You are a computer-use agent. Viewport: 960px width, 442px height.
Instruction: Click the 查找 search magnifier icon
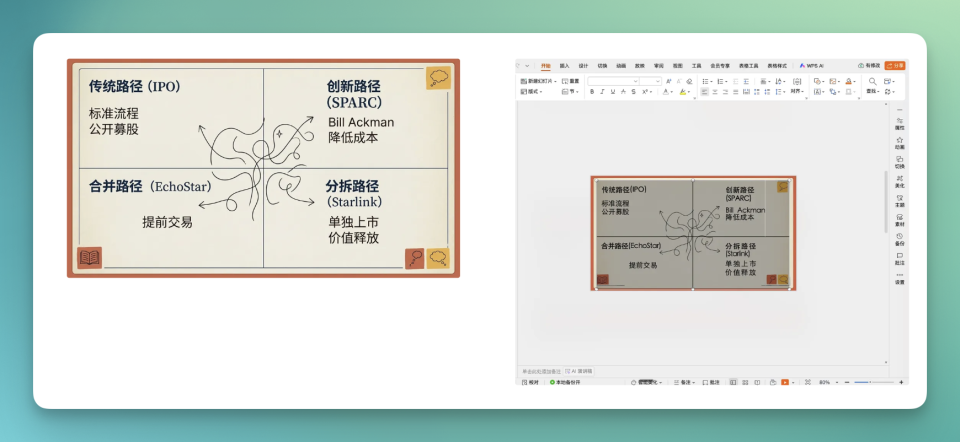(872, 81)
